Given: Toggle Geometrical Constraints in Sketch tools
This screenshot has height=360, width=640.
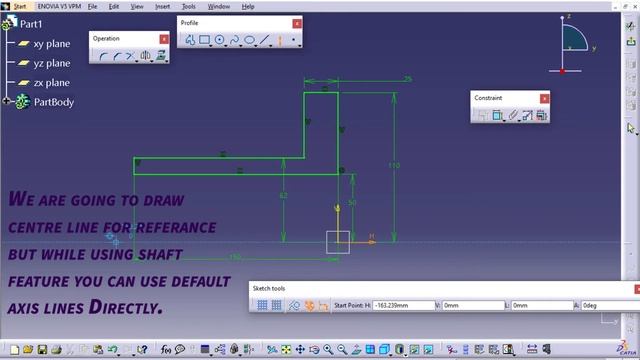Looking at the screenshot, I should pos(309,305).
